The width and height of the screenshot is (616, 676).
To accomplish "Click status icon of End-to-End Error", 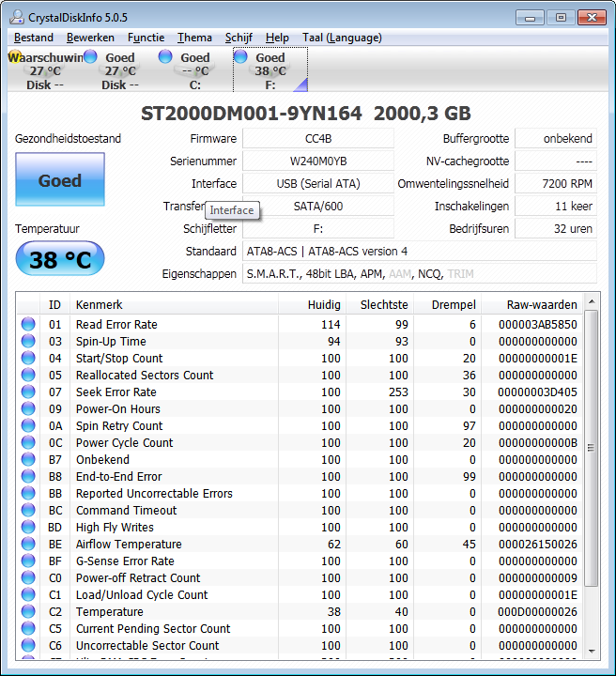I will (28, 476).
